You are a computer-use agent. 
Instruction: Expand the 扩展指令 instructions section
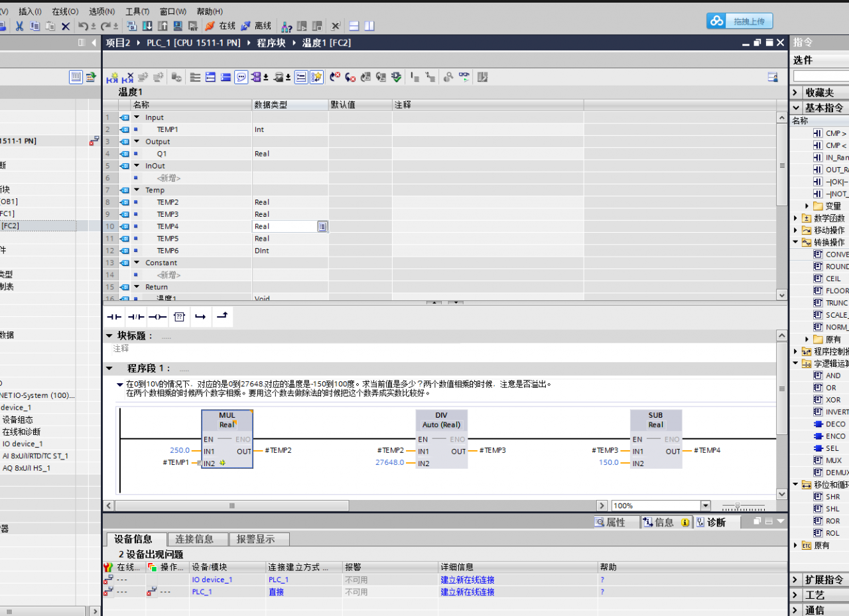point(796,580)
